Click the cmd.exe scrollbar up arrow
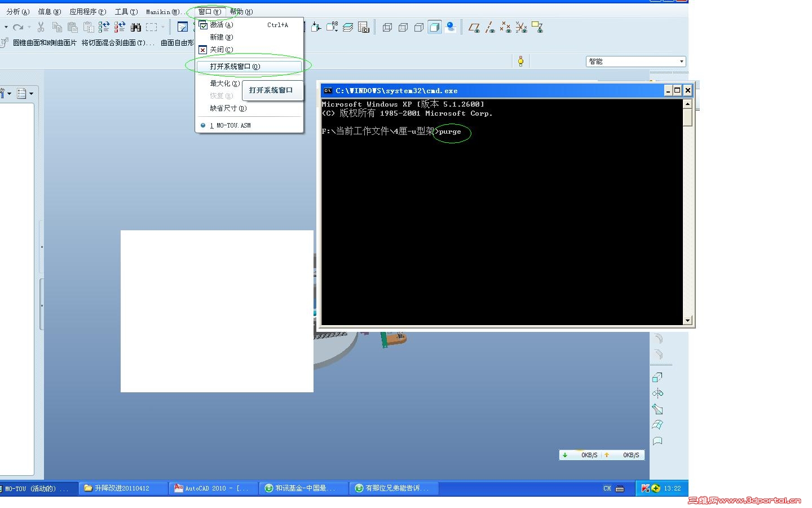 click(x=687, y=104)
